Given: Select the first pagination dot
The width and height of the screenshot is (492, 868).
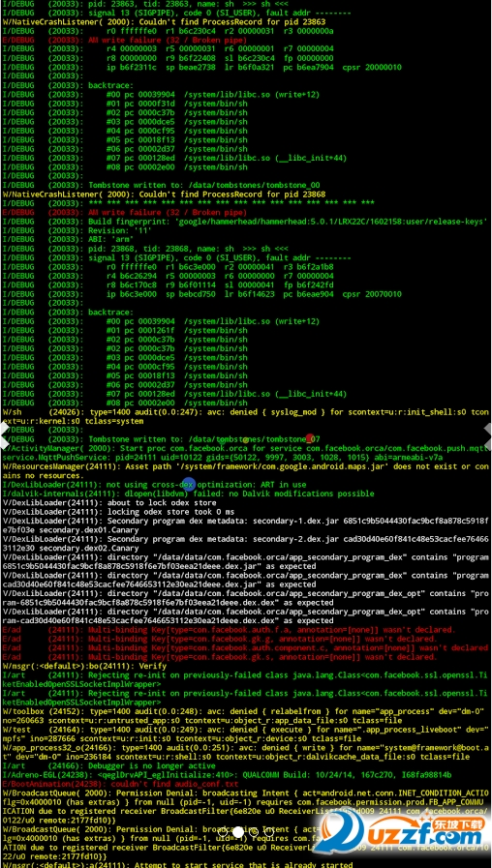Looking at the screenshot, I should tap(223, 831).
